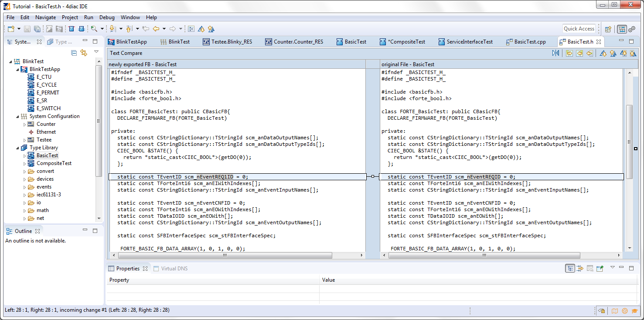
Task: Click the 'Copy Current Change from Right to Left' icon
Action: tap(590, 53)
